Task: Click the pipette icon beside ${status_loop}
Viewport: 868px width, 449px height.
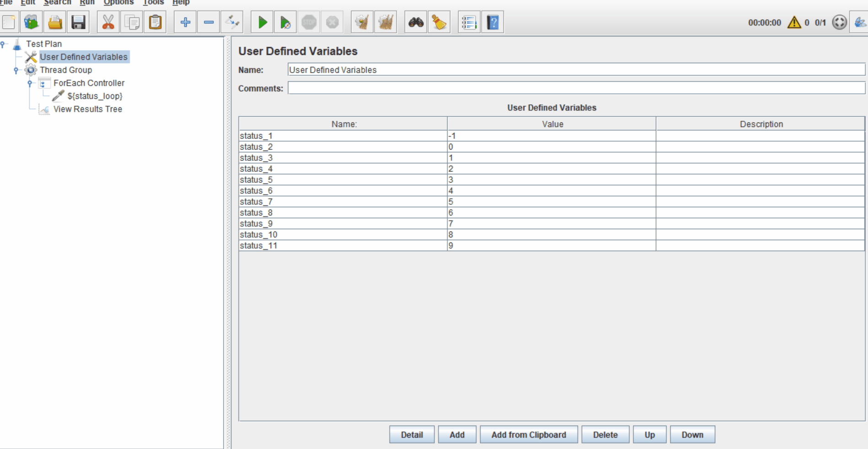Action: click(x=58, y=96)
